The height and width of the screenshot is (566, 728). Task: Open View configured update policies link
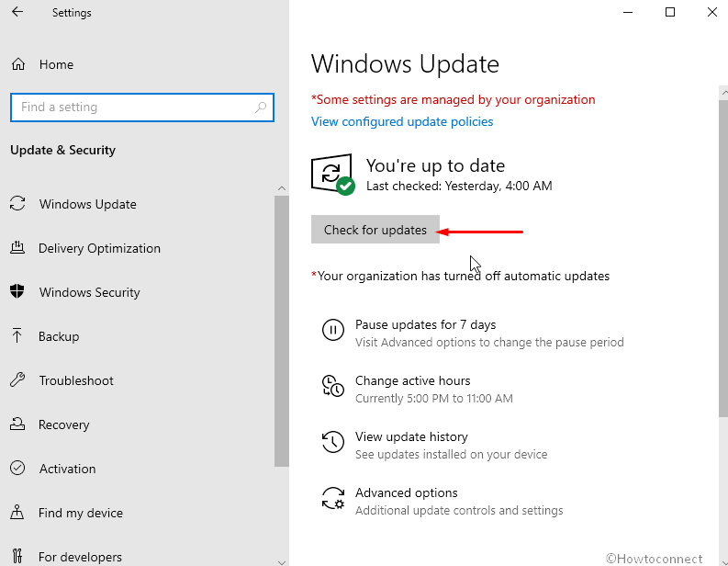coord(402,121)
